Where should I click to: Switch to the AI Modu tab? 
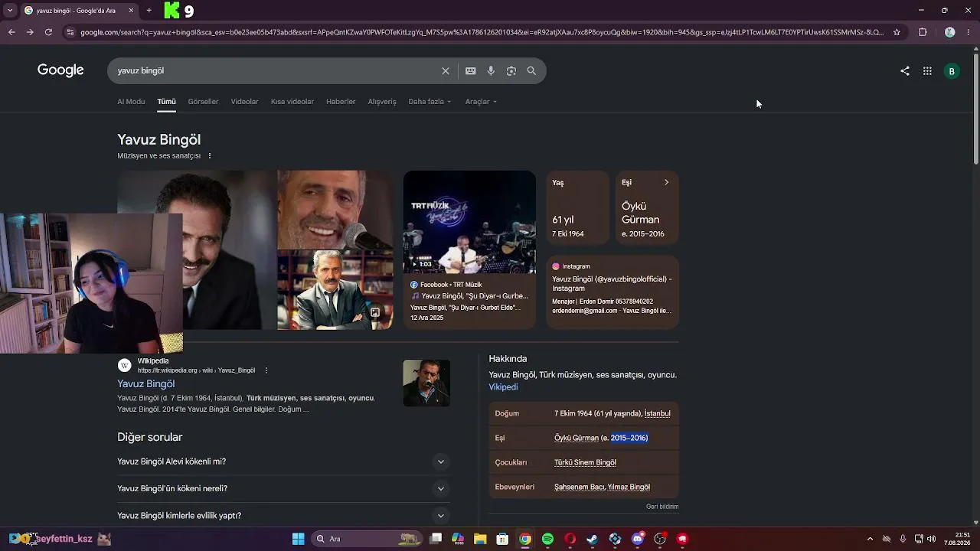coord(131,102)
